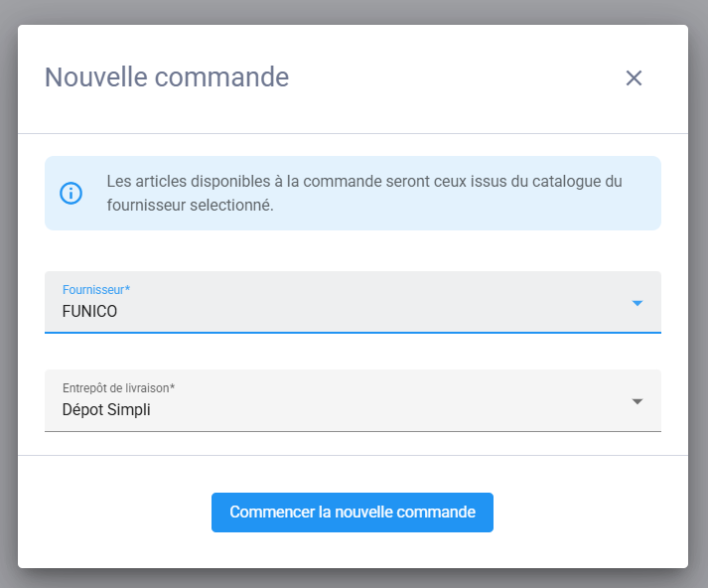708x588 pixels.
Task: Click Commencer la nouvelle commande button
Action: (x=353, y=513)
